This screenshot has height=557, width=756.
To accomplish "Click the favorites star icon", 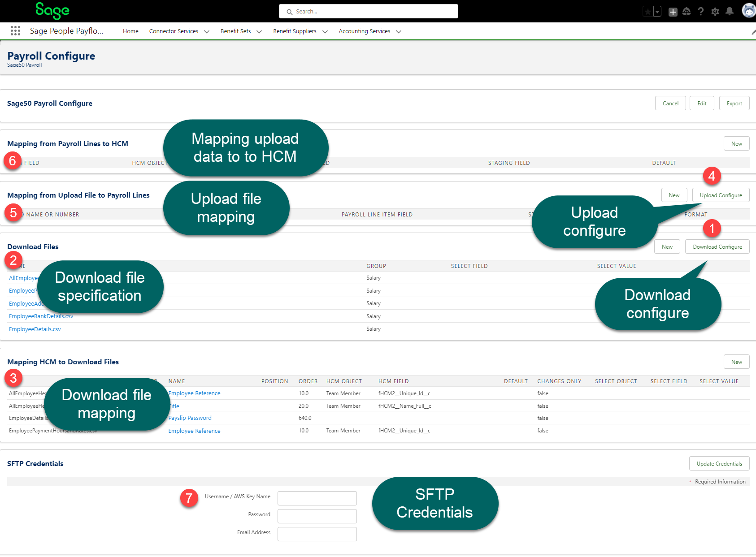I will pyautogui.click(x=647, y=12).
